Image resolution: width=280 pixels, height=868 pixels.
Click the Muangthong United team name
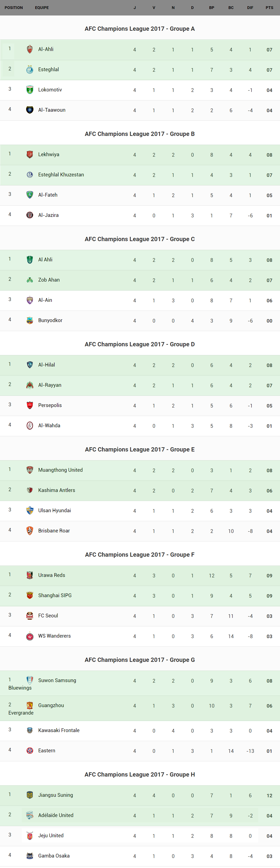pos(60,470)
